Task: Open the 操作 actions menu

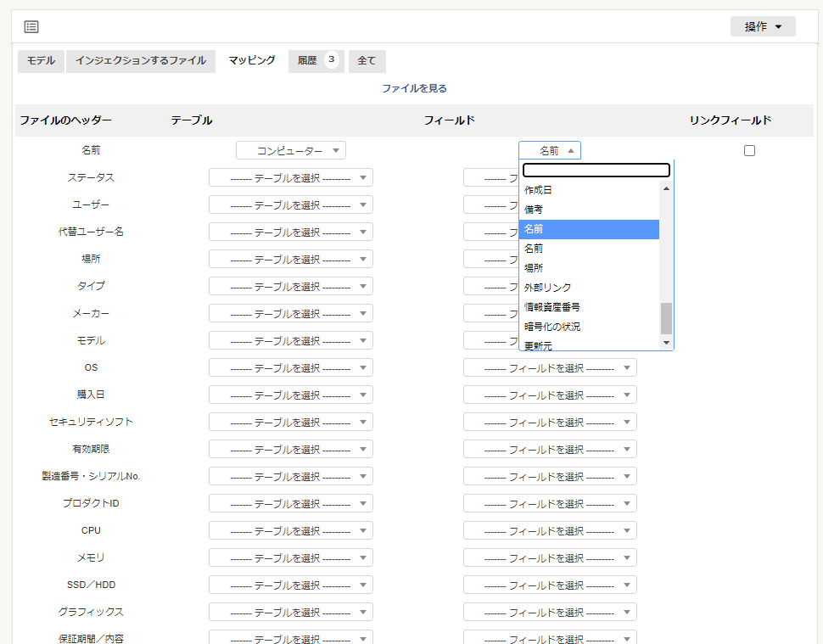Action: pos(762,26)
